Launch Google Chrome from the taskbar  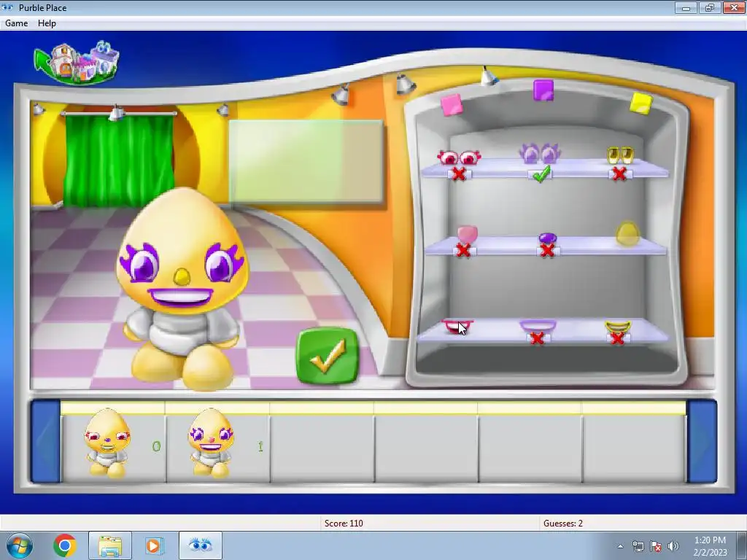click(x=65, y=545)
